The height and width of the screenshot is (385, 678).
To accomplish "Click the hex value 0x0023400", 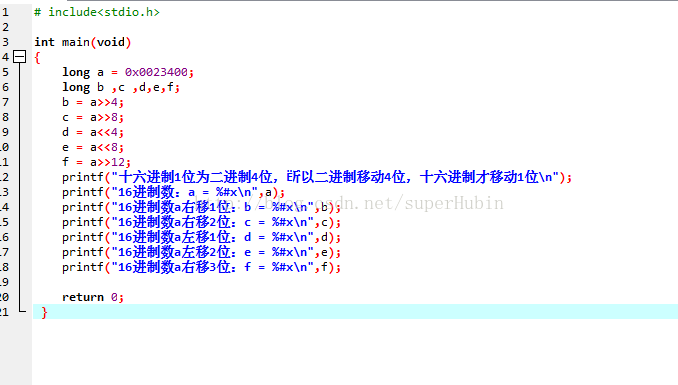I will coord(156,72).
